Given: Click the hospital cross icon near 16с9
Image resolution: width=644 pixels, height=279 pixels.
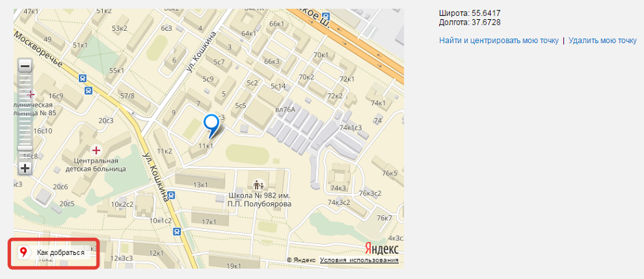Looking at the screenshot, I should 30,95.
